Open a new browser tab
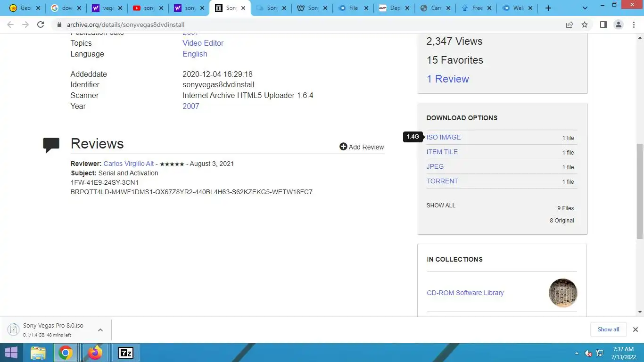 coord(548,8)
